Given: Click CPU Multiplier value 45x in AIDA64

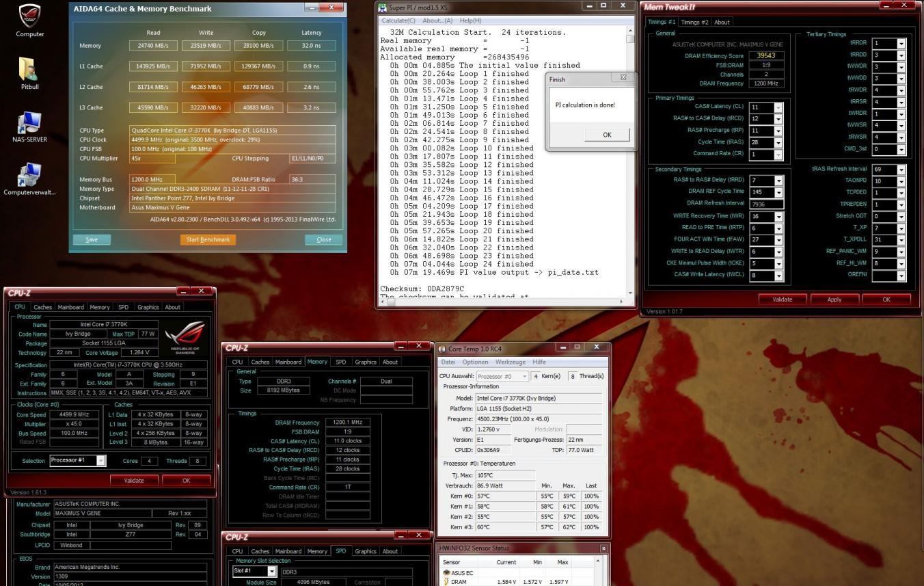Looking at the screenshot, I should click(152, 158).
